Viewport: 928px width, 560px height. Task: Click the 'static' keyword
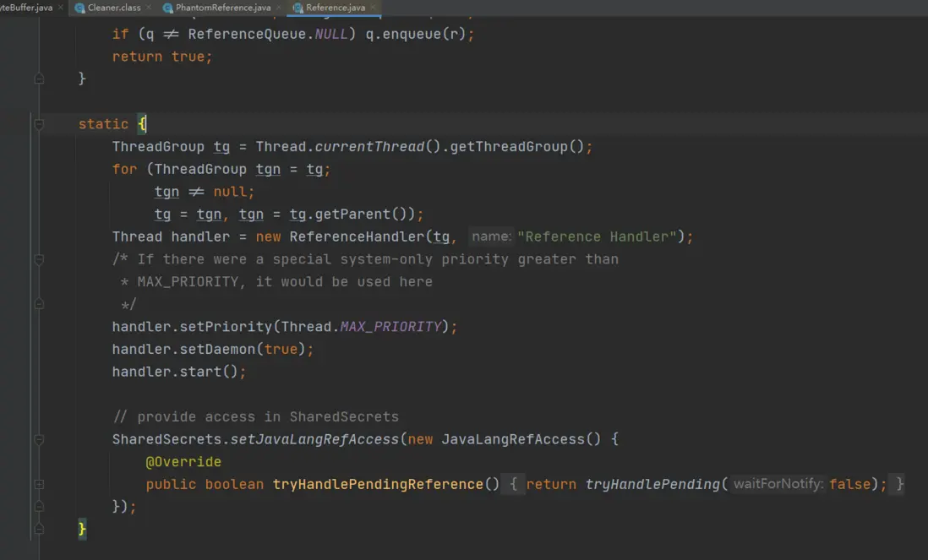pyautogui.click(x=103, y=124)
